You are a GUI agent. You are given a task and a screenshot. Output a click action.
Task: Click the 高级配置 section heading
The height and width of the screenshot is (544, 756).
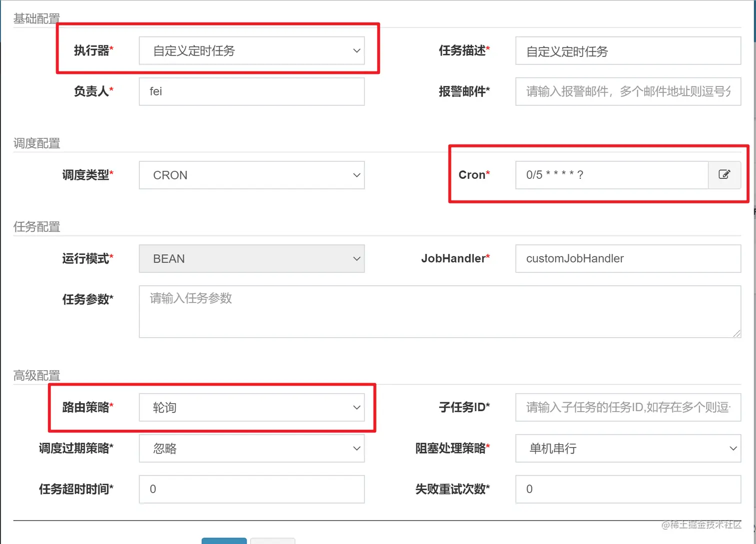36,375
